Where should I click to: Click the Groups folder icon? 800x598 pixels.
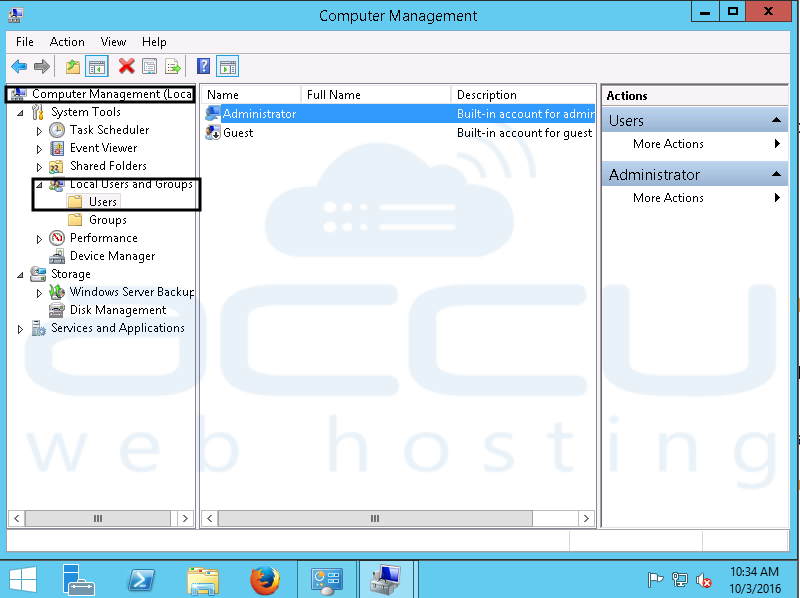75,220
